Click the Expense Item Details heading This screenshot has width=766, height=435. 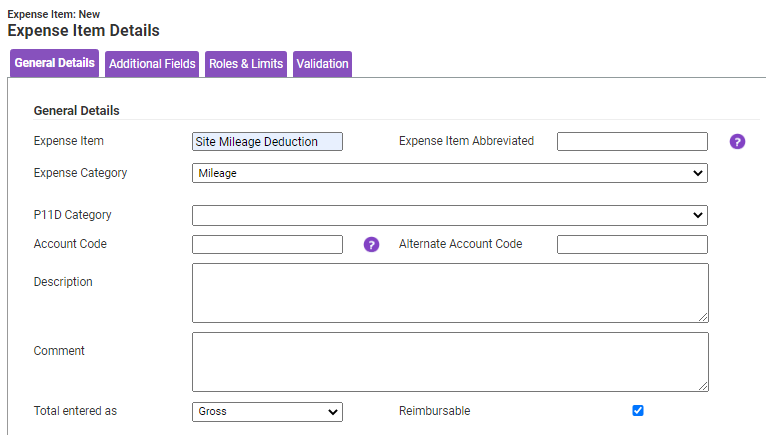coord(83,31)
